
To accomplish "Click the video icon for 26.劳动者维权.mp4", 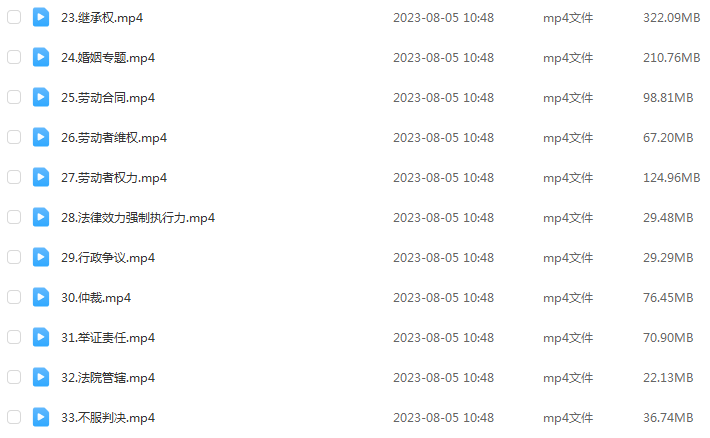I will click(41, 137).
